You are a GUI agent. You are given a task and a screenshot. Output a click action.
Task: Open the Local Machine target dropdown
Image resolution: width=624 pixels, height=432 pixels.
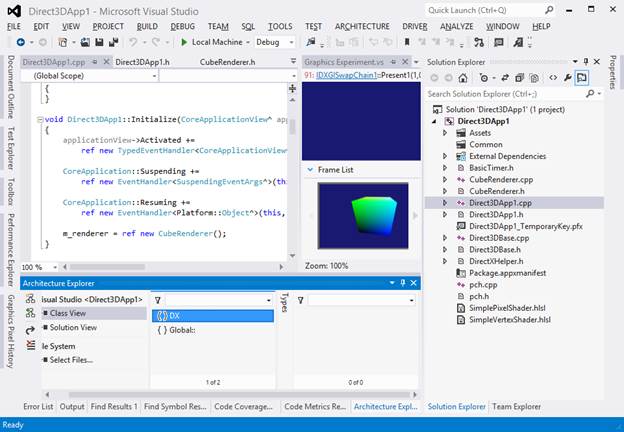[248, 42]
